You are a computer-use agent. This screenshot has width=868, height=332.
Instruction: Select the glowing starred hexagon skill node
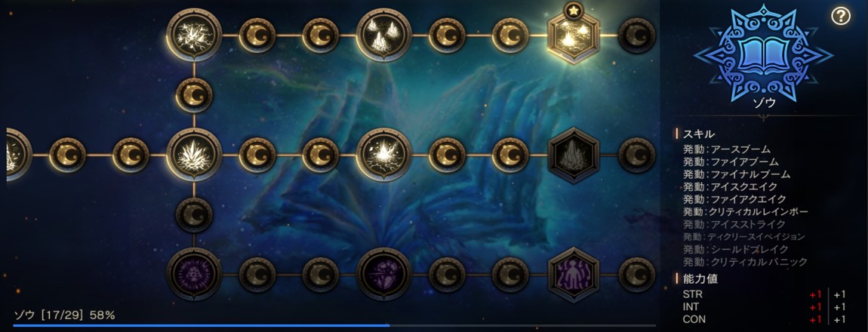tap(574, 36)
